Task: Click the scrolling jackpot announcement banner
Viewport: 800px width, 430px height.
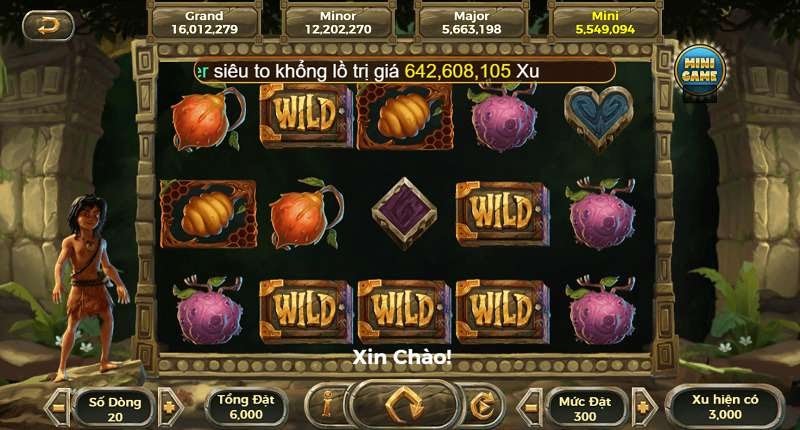Action: 405,71
